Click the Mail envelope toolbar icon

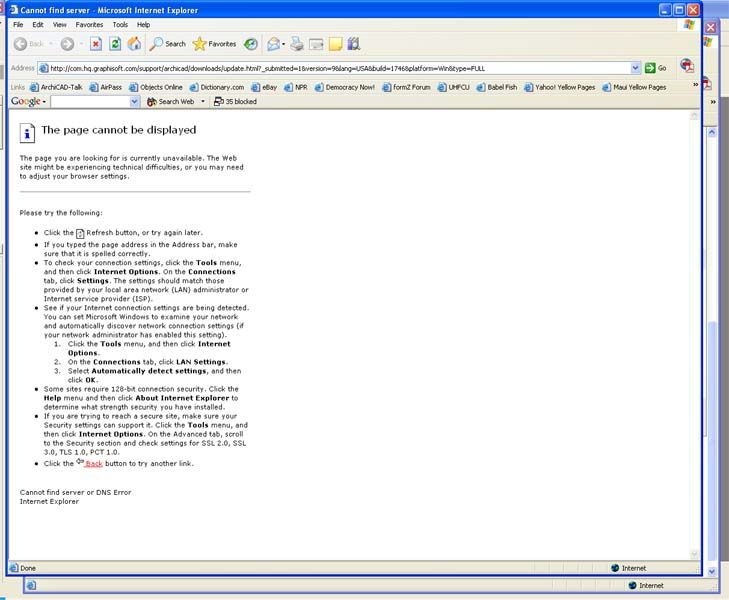pos(273,44)
